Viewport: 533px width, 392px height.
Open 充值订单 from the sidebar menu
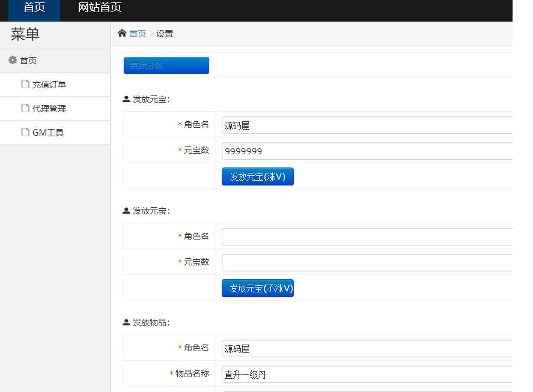(x=49, y=85)
